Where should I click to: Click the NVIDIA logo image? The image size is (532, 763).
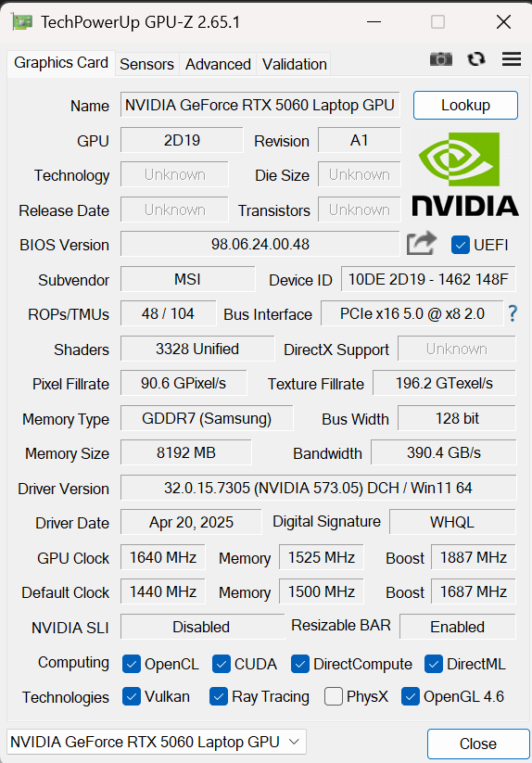pyautogui.click(x=465, y=174)
